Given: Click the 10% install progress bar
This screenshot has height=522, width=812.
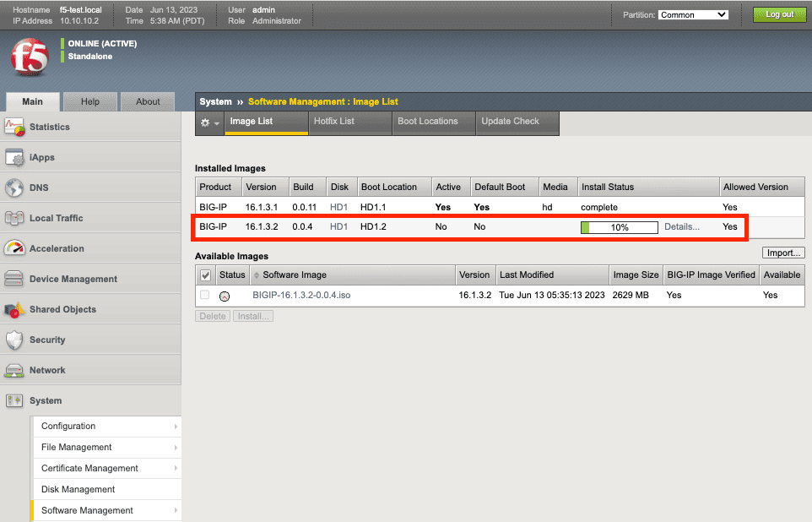Looking at the screenshot, I should tap(620, 227).
